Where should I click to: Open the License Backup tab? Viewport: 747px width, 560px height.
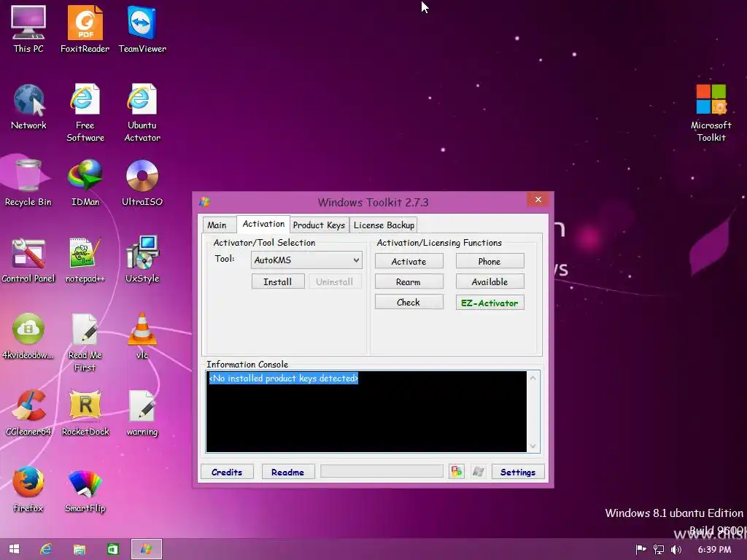(384, 225)
